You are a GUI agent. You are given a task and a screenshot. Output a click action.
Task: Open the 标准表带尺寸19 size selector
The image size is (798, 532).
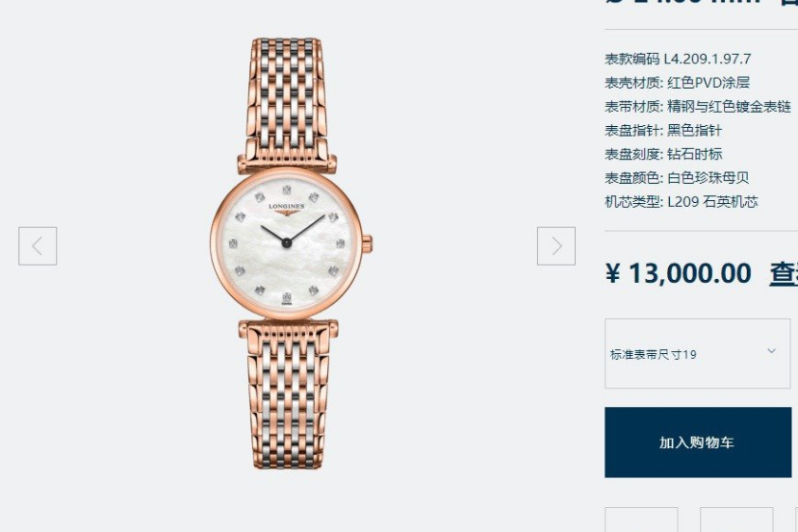(698, 353)
